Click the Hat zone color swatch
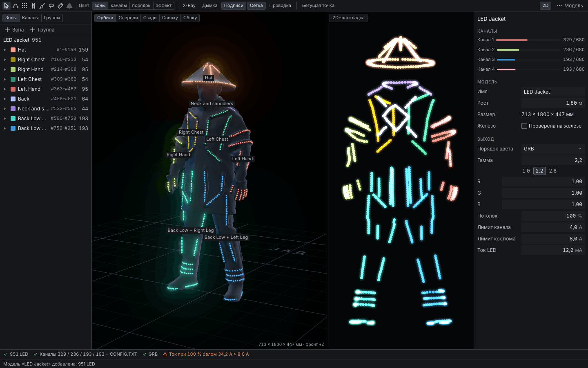Viewport: 588px width, 368px height. pyautogui.click(x=13, y=50)
